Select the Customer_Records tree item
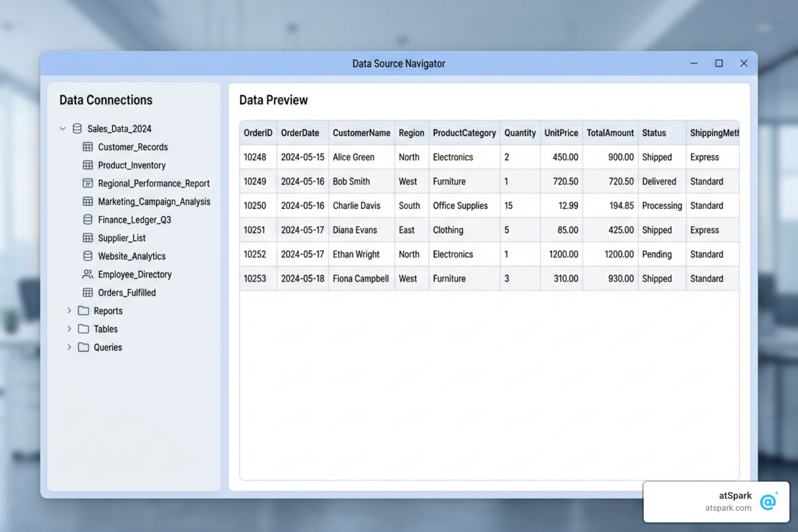This screenshot has height=532, width=798. 133,147
